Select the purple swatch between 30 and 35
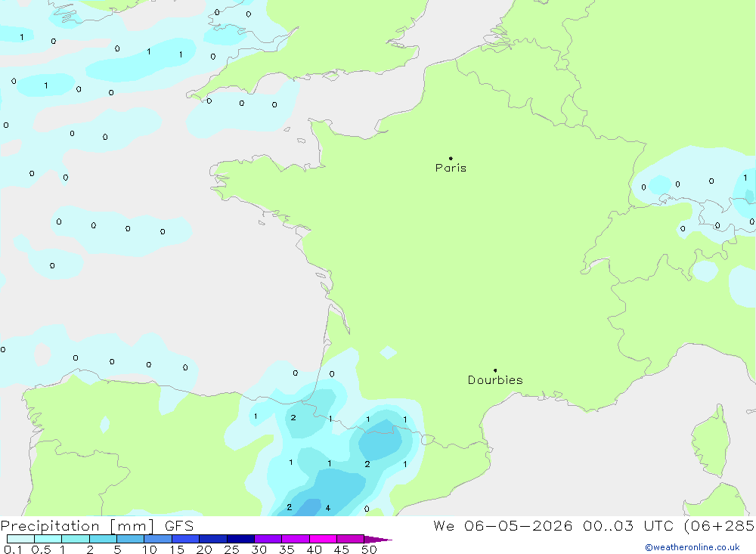This screenshot has height=554, width=756. pyautogui.click(x=268, y=539)
